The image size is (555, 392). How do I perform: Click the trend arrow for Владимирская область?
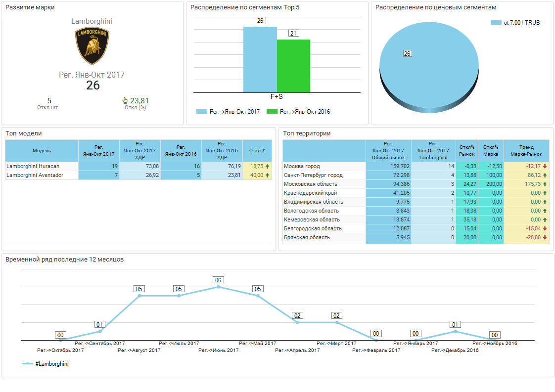click(x=545, y=202)
